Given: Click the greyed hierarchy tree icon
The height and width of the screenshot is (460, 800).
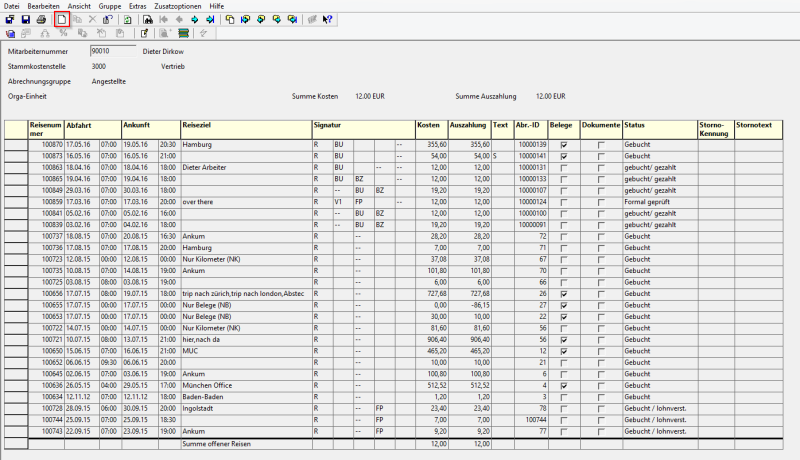Looking at the screenshot, I should pyautogui.click(x=45, y=34).
